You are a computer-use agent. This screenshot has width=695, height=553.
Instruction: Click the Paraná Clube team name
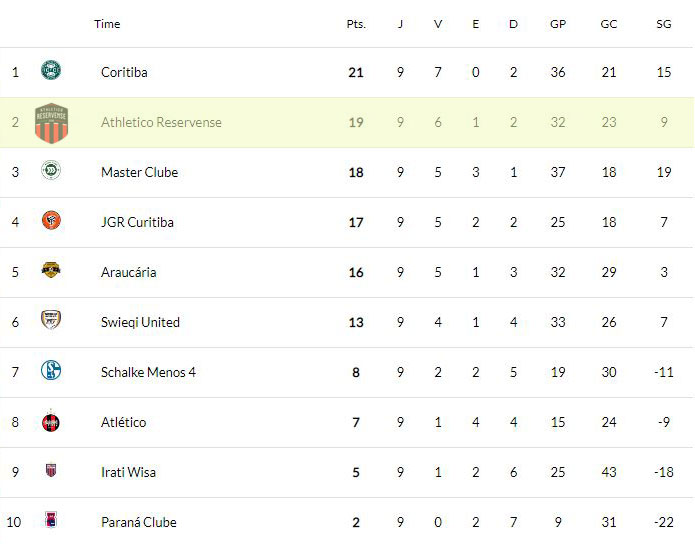139,522
